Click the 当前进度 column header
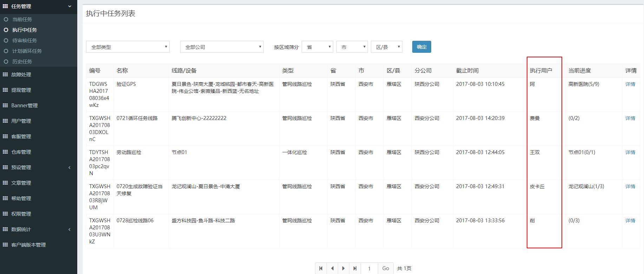This screenshot has width=644, height=274. tap(580, 71)
